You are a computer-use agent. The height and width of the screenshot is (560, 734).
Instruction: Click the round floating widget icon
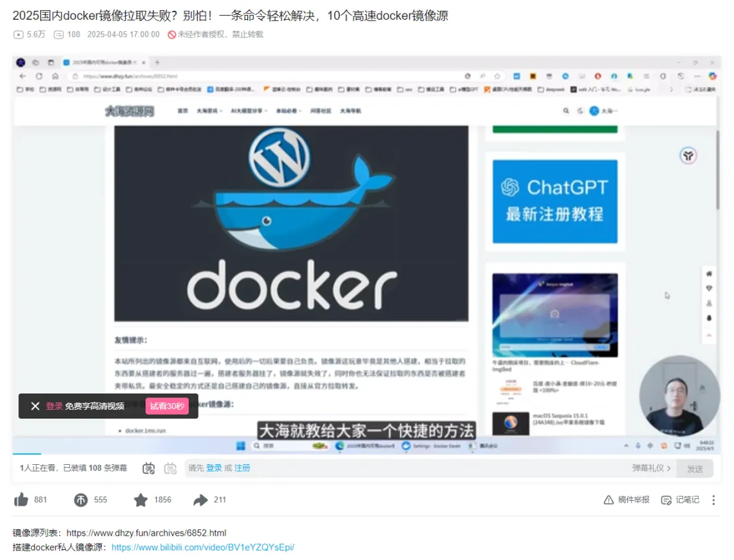click(688, 156)
